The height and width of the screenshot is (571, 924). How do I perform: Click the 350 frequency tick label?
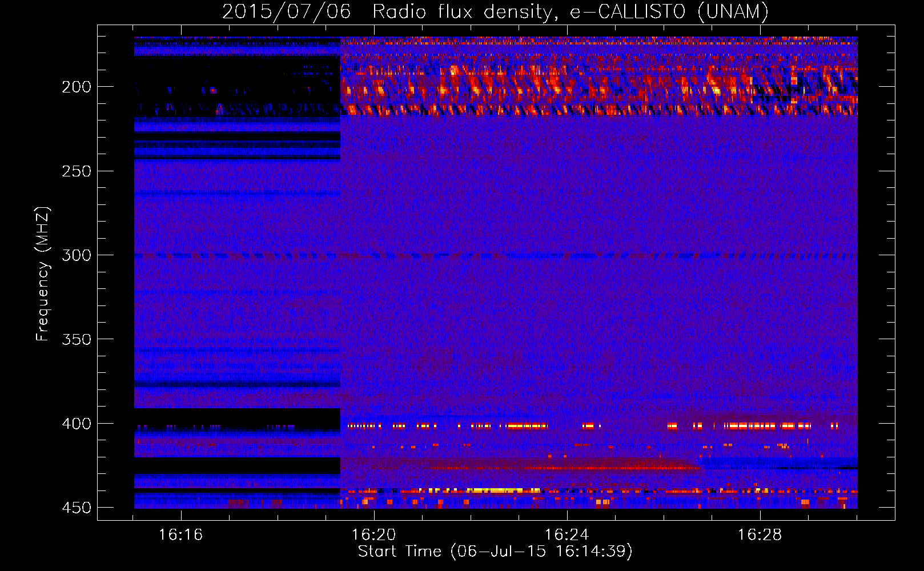[x=77, y=339]
